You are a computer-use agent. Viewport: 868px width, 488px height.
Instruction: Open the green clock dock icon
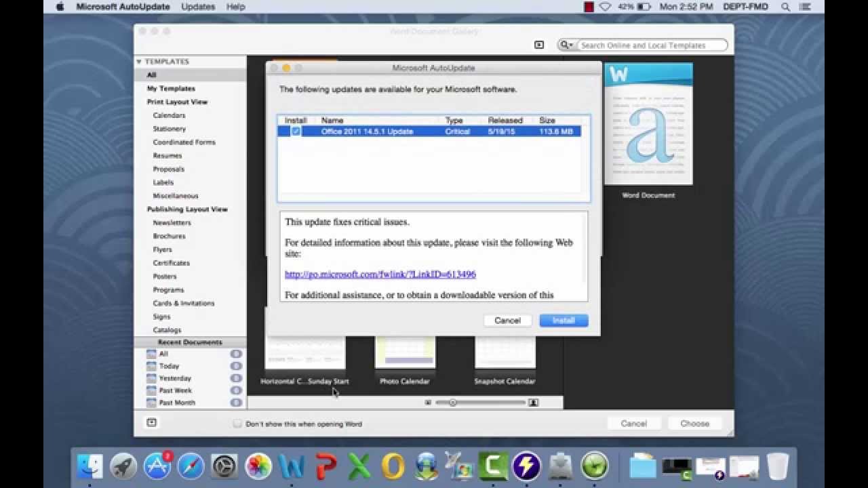click(x=595, y=466)
